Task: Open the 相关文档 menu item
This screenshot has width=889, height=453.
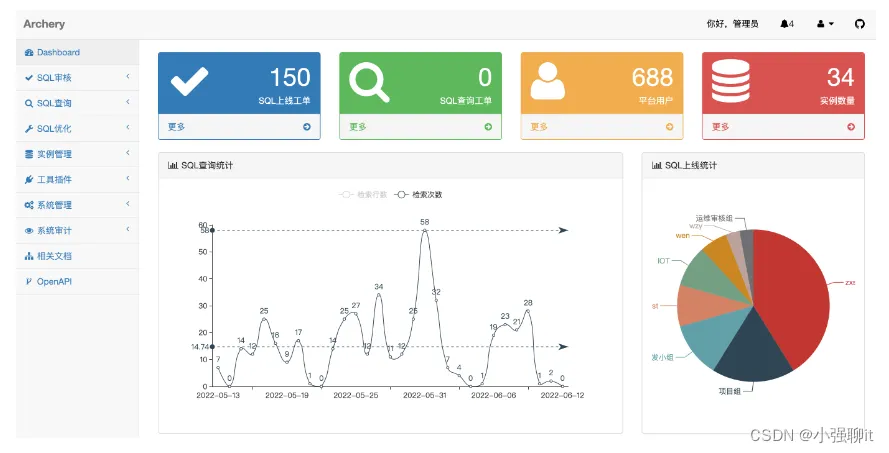Action: click(x=77, y=256)
